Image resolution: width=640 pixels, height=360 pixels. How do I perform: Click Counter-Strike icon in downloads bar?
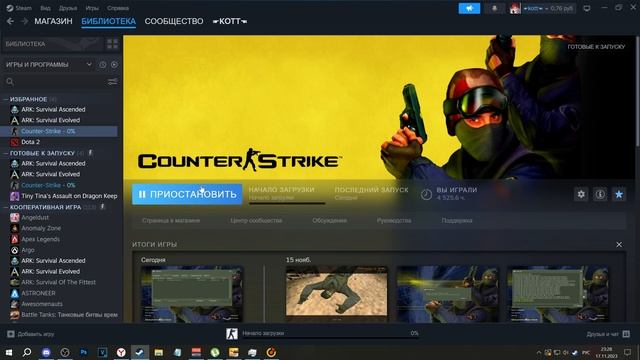tap(232, 334)
